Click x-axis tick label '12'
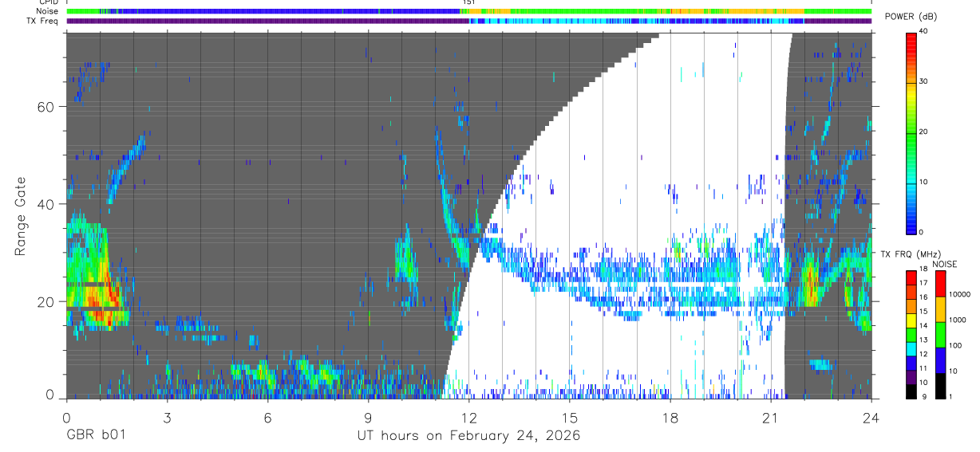Image resolution: width=980 pixels, height=452 pixels. tap(468, 418)
